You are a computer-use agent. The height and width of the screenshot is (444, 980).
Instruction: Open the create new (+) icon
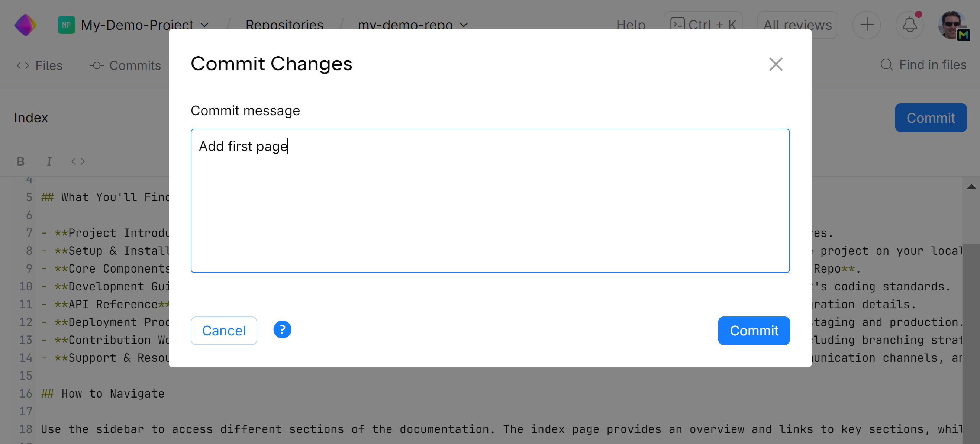point(867,25)
